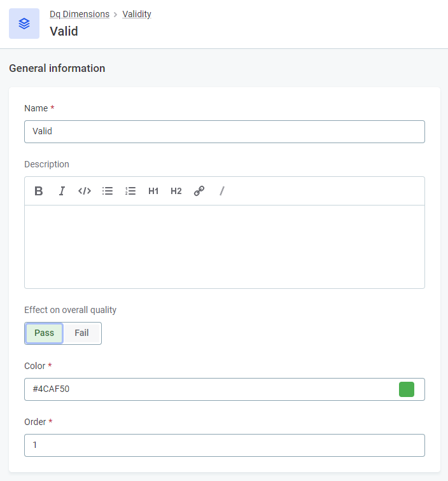Screen dimensions: 448x481
Task: Toggle bold formatting in description toolbar
Action: [39, 191]
